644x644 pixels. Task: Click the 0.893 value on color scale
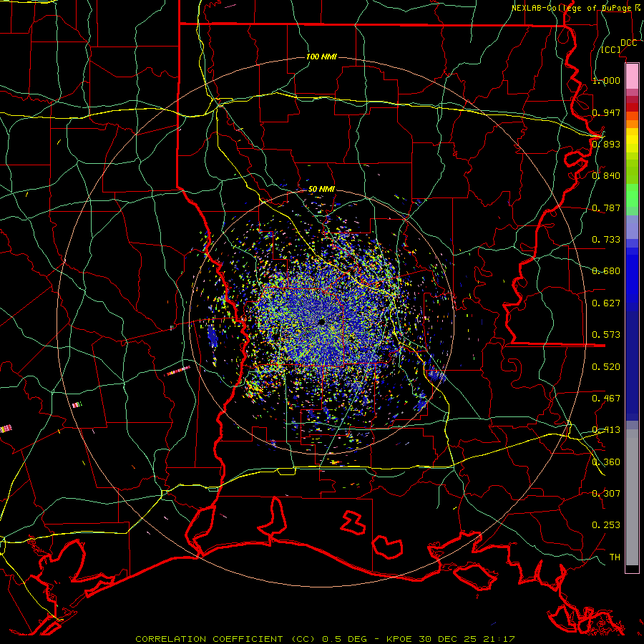[x=606, y=144]
